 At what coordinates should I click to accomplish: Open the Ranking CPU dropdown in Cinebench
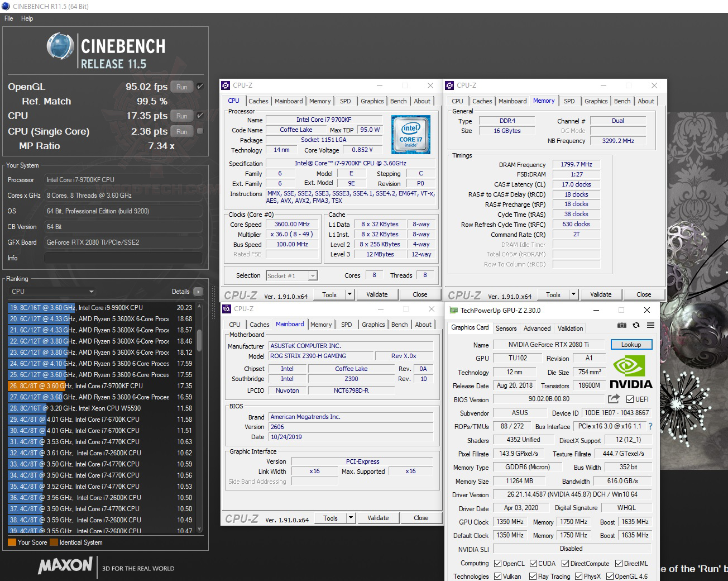(52, 292)
